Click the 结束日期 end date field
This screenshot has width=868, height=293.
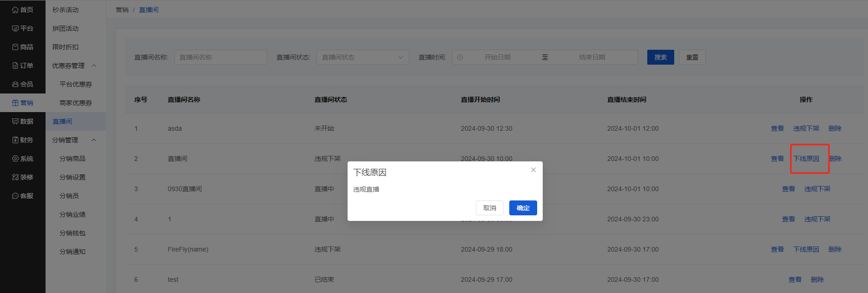pos(592,57)
